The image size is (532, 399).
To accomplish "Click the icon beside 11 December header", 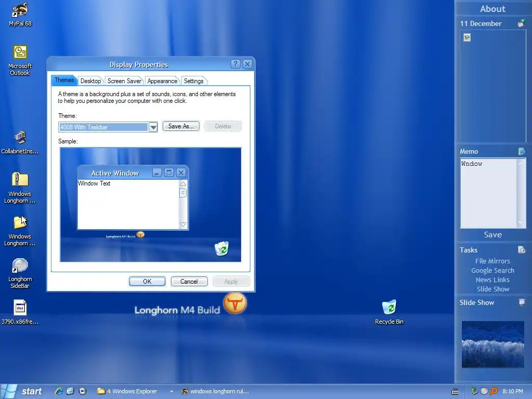I will [x=522, y=23].
